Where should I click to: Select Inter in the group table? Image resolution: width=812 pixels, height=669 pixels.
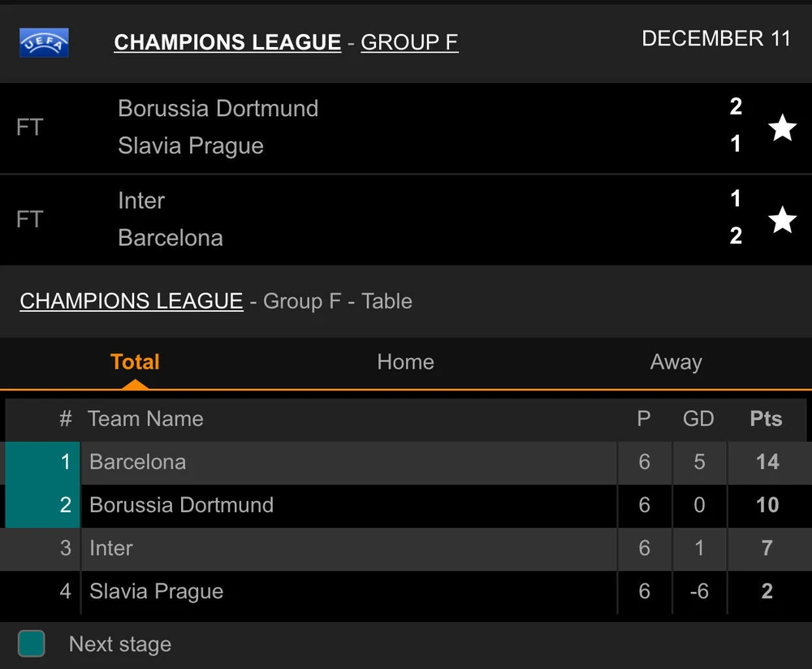click(111, 548)
